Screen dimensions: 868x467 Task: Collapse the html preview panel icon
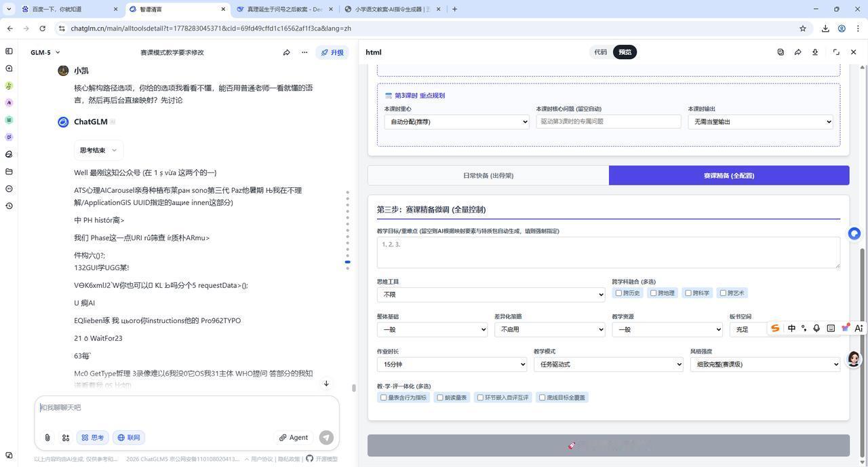tap(836, 52)
